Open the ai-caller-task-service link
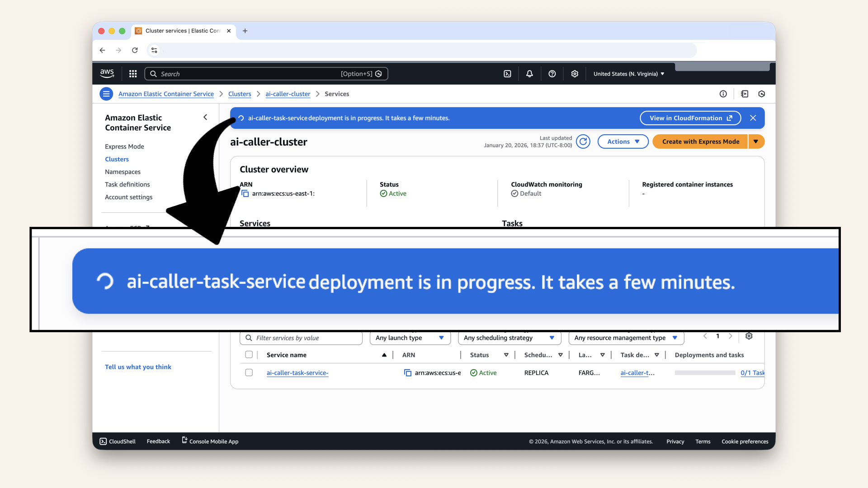The height and width of the screenshot is (488, 868). tap(297, 373)
